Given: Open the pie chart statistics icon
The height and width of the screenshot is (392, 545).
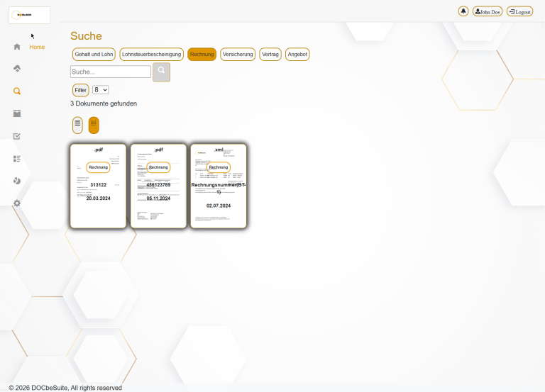Looking at the screenshot, I should tap(17, 181).
